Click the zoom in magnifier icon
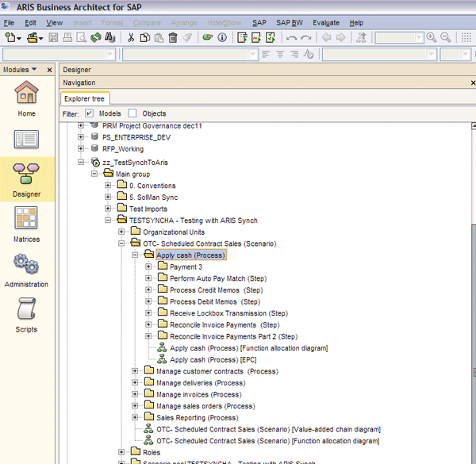 pyautogui.click(x=432, y=37)
